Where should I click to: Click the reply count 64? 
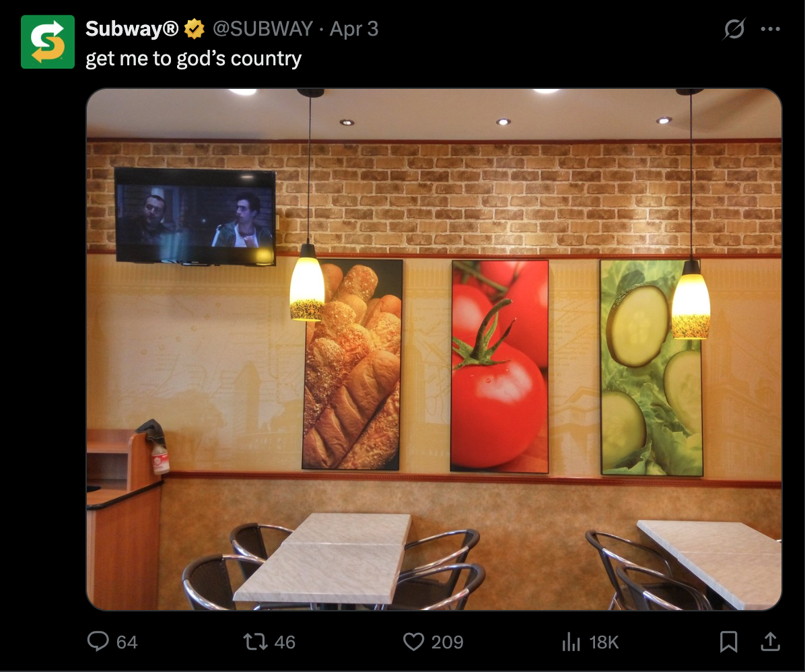click(x=127, y=642)
